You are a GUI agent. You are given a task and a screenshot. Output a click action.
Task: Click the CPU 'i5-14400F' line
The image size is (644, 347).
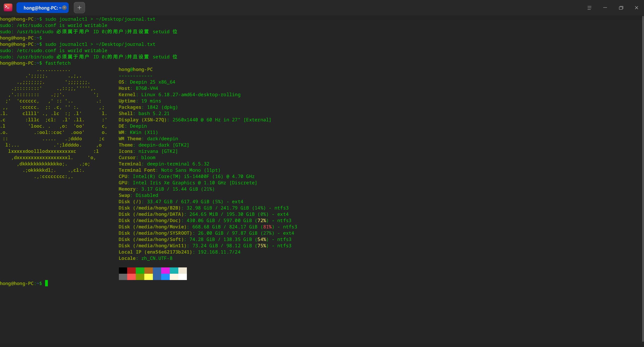pyautogui.click(x=187, y=177)
